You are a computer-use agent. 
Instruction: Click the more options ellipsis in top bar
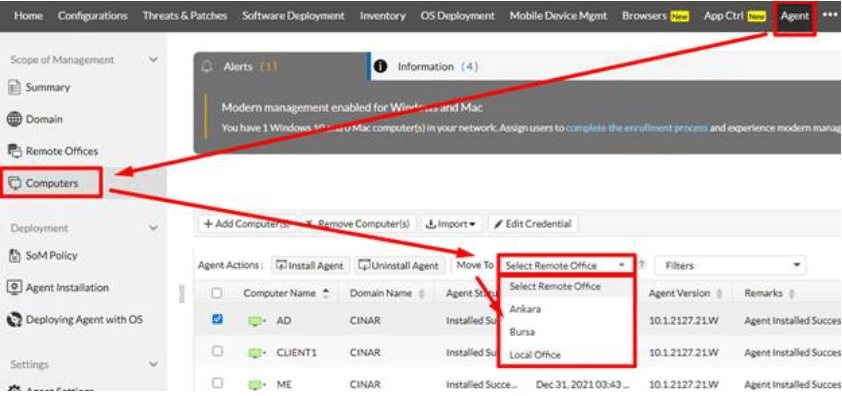[x=830, y=16]
